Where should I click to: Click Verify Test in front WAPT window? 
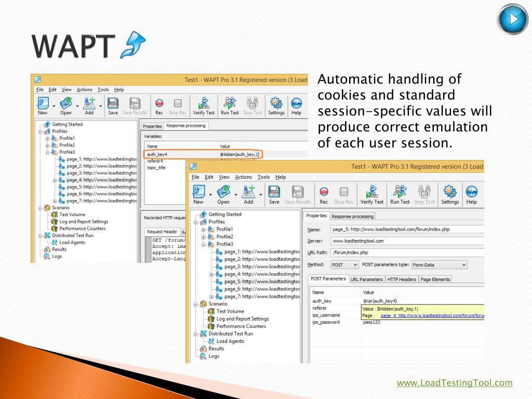coord(372,194)
